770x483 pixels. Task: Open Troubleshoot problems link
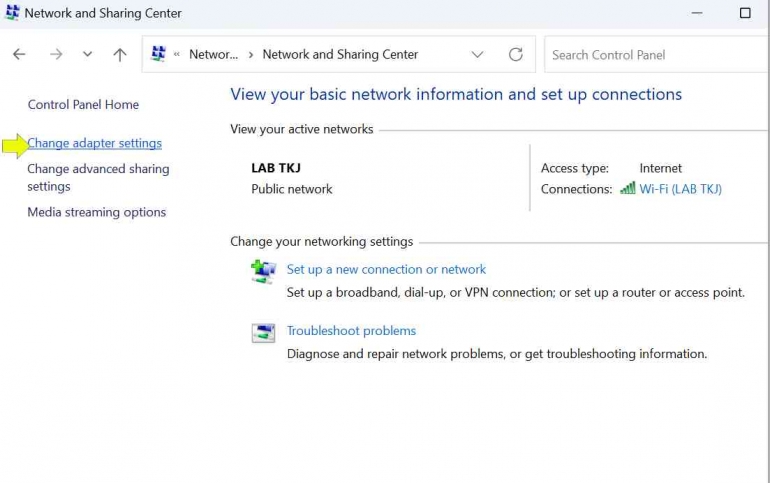tap(351, 331)
